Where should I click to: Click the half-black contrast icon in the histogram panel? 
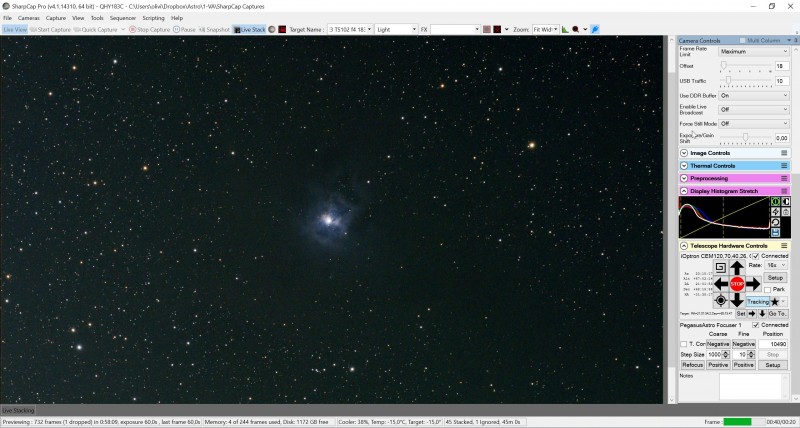786,202
